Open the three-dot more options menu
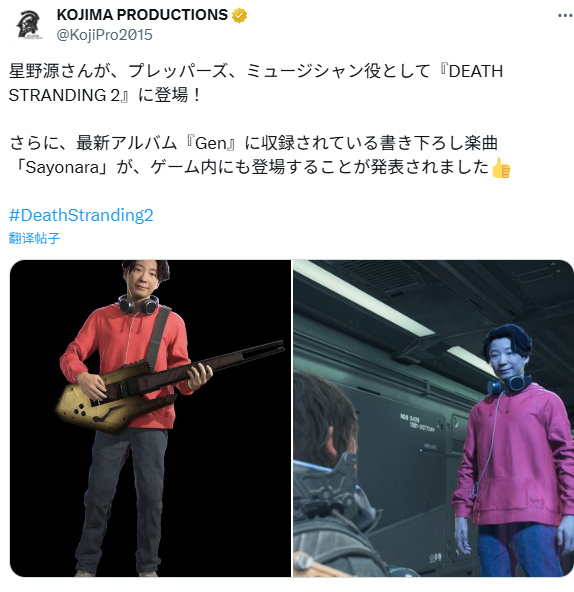The image size is (574, 592). 565,15
